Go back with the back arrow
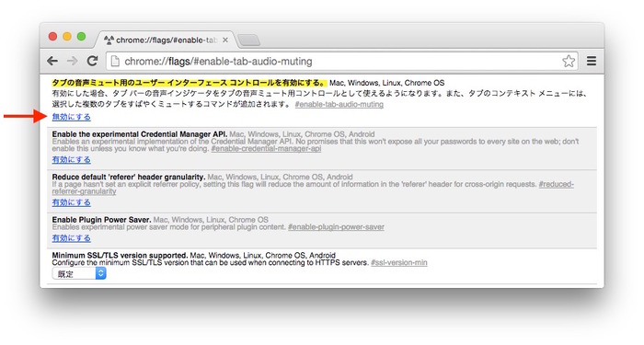The width and height of the screenshot is (644, 345). coord(52,62)
